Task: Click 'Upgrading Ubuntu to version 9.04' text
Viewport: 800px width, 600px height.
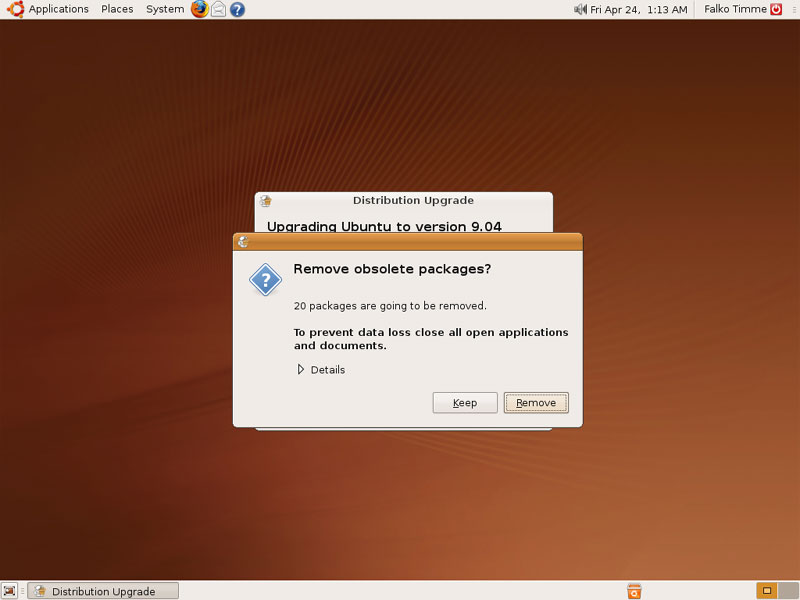Action: [384, 226]
